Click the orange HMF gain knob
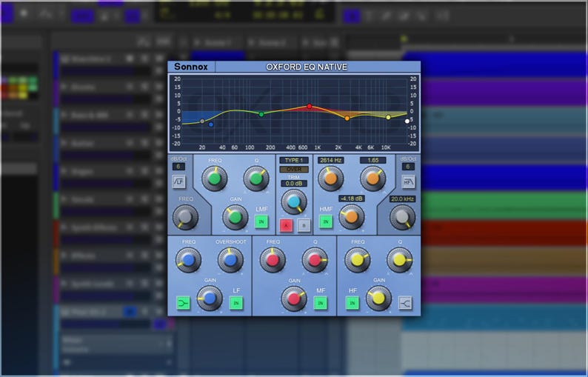The width and height of the screenshot is (588, 377). [351, 217]
